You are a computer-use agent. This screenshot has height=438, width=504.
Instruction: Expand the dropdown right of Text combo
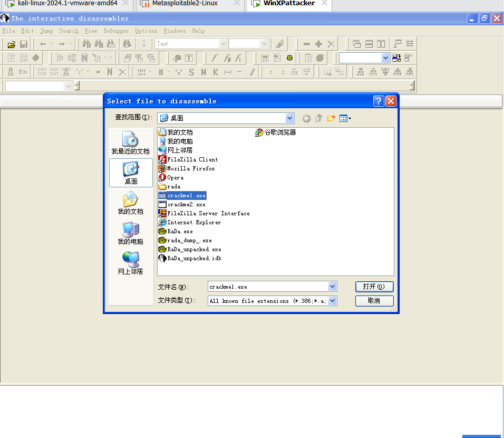tap(264, 44)
